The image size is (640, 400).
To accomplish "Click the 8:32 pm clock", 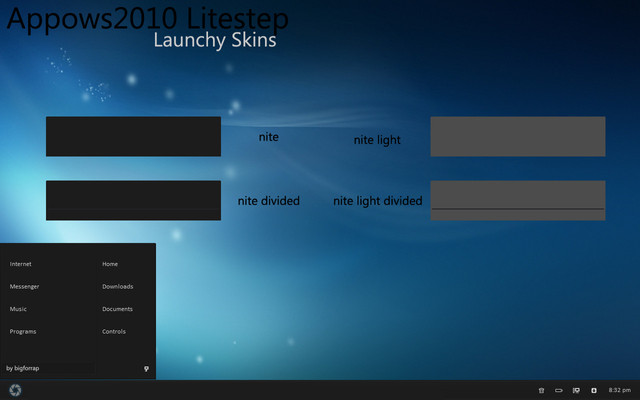I will point(620,390).
